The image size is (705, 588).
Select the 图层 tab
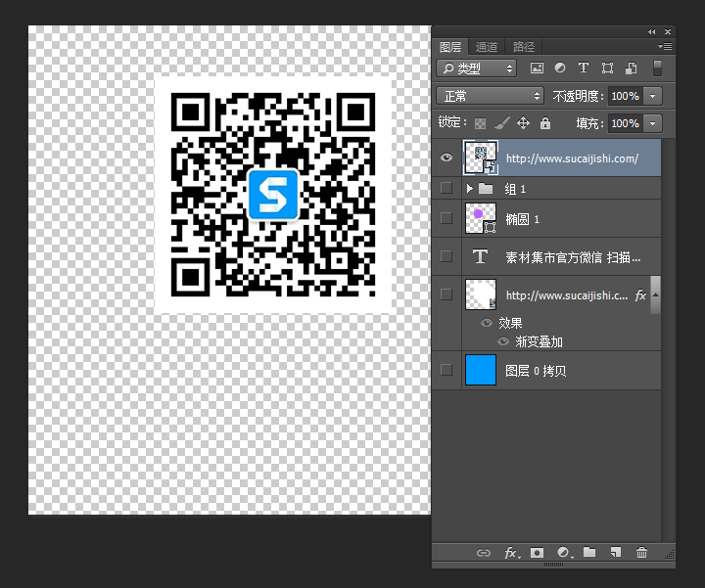(450, 47)
